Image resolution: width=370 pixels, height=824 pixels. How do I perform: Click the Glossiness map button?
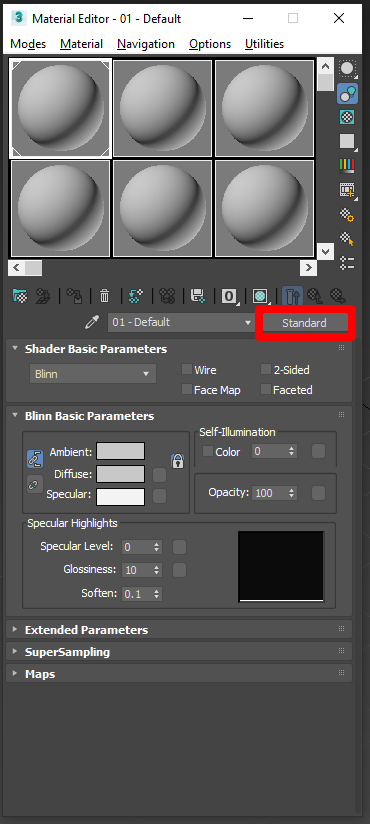179,570
